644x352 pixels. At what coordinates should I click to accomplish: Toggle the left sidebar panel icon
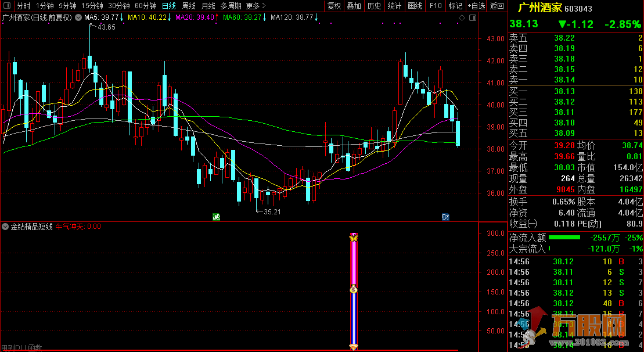pyautogui.click(x=6, y=6)
